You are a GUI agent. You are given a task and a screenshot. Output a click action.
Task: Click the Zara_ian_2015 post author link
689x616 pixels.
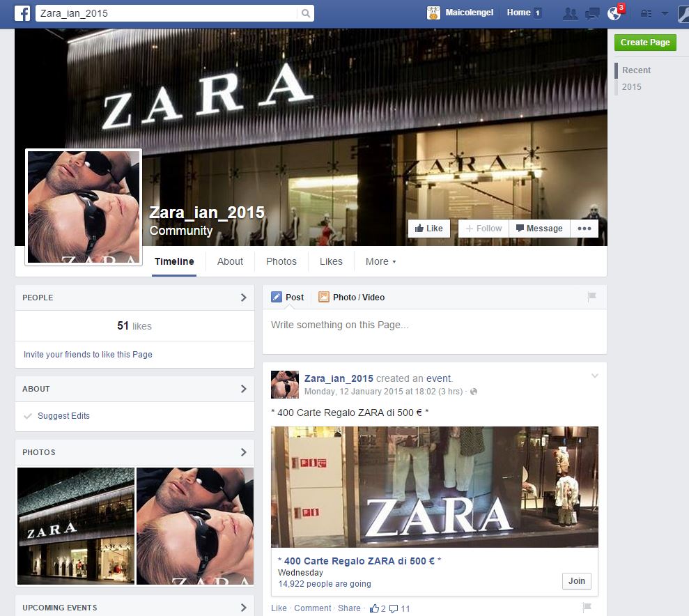[339, 378]
